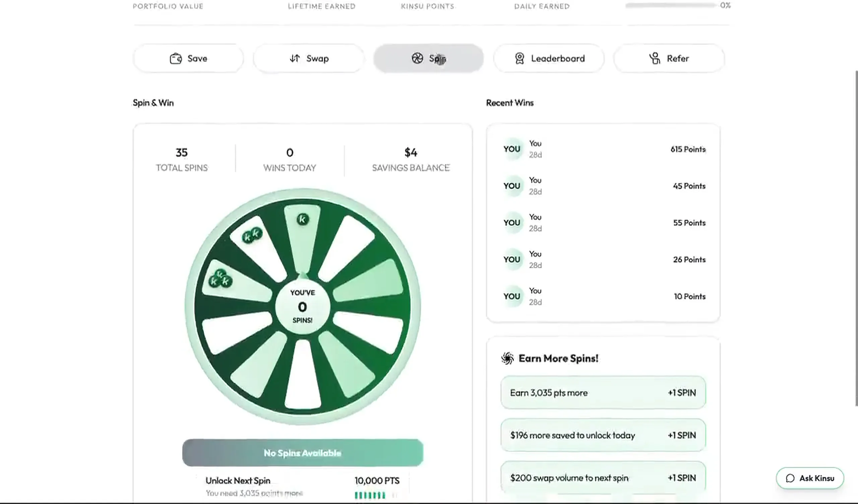Click the No Spins Available button

(303, 453)
